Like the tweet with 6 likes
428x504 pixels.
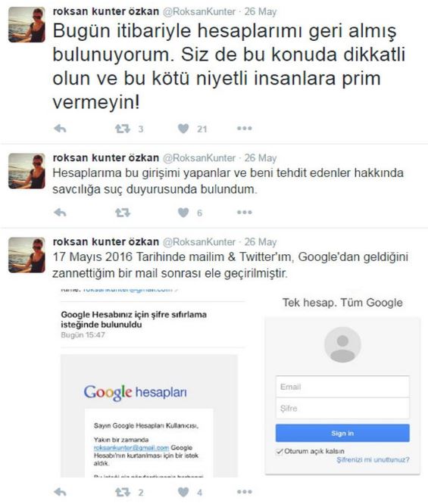pyautogui.click(x=183, y=213)
